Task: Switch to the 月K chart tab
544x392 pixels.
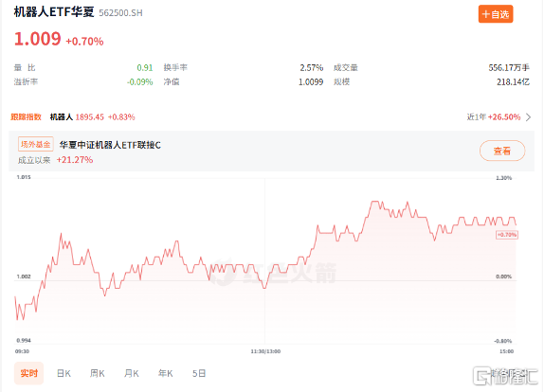Action: coord(132,373)
